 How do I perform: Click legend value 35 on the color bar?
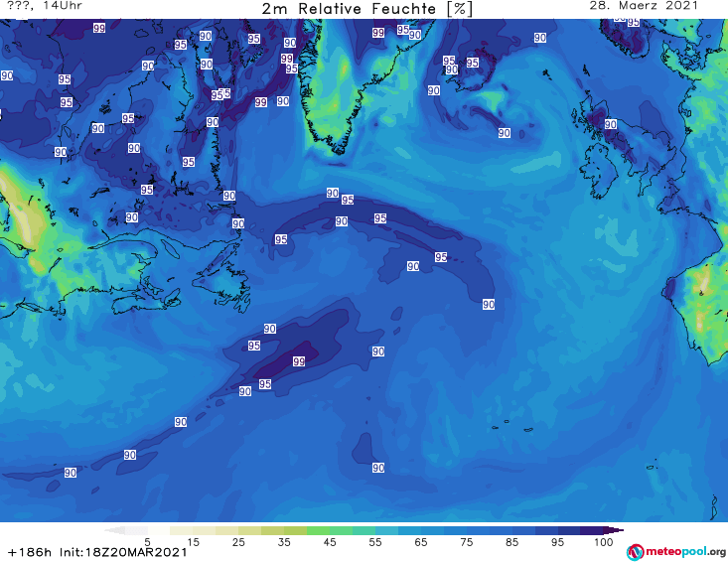click(x=284, y=542)
